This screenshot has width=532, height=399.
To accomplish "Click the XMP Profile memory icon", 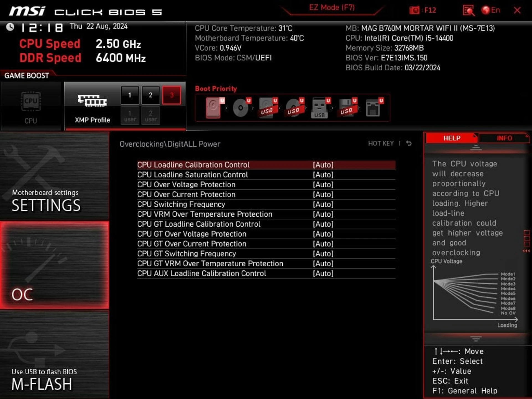I will coord(92,101).
